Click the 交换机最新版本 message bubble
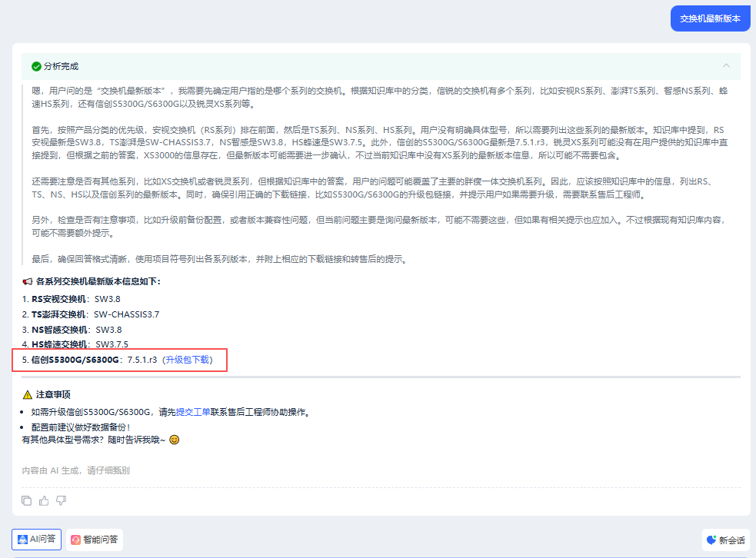The image size is (756, 558). coord(710,18)
